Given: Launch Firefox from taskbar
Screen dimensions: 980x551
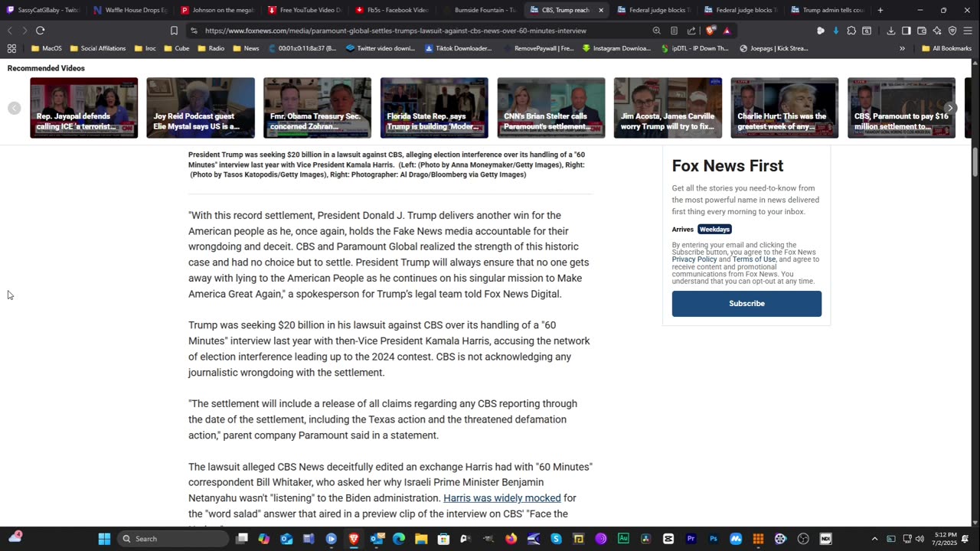Looking at the screenshot, I should [511, 539].
